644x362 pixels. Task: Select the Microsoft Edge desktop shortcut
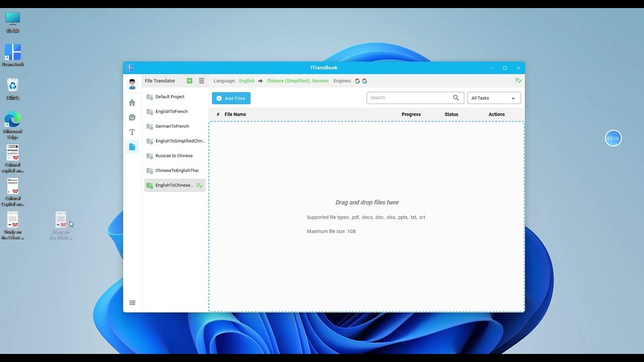(x=13, y=125)
